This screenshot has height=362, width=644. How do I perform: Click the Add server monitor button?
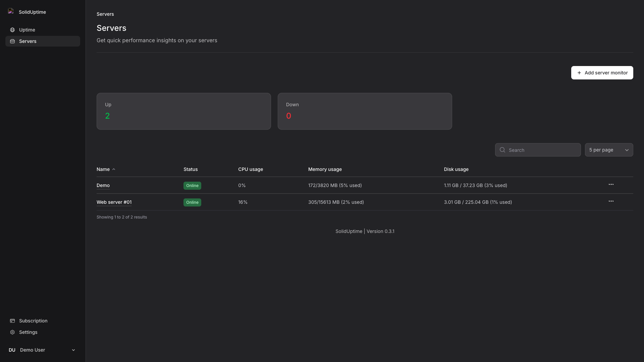pyautogui.click(x=602, y=72)
